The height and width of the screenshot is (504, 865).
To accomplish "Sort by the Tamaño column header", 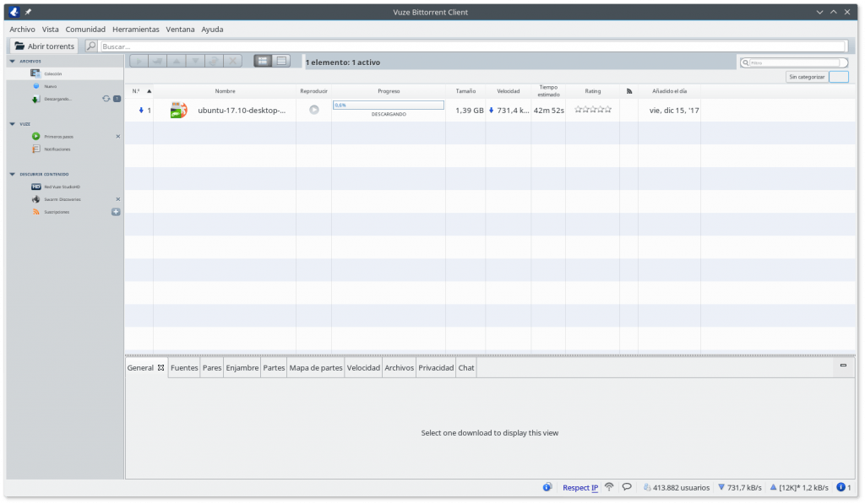I will [x=465, y=91].
